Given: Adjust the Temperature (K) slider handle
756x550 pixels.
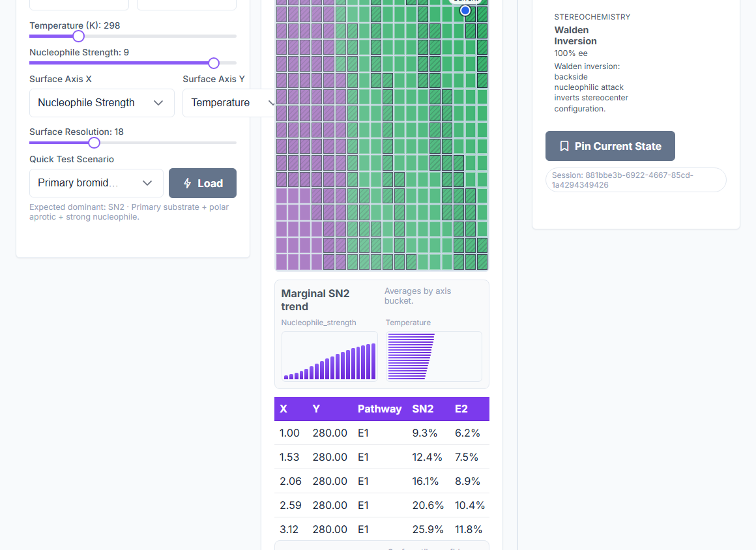Looking at the screenshot, I should [79, 36].
